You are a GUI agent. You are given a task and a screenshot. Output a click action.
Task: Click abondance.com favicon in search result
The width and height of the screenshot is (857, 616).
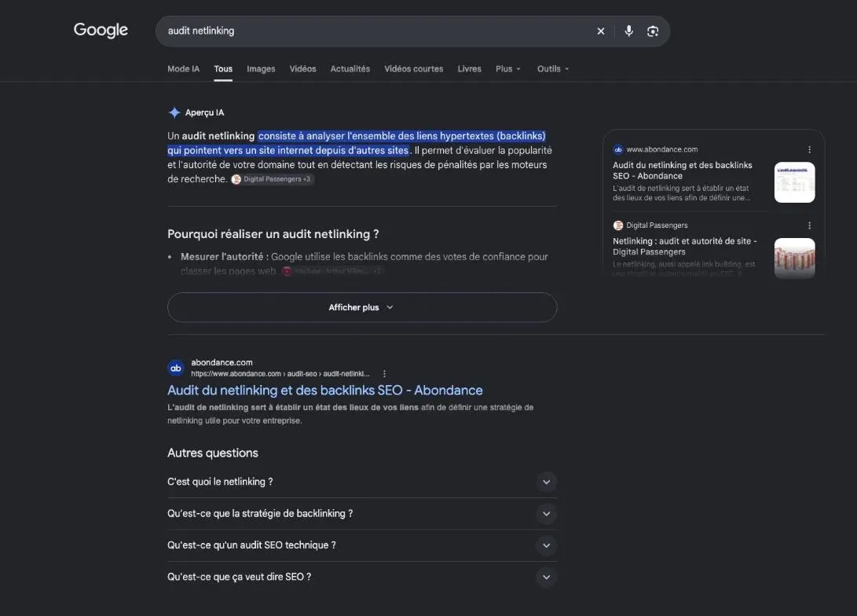(175, 368)
